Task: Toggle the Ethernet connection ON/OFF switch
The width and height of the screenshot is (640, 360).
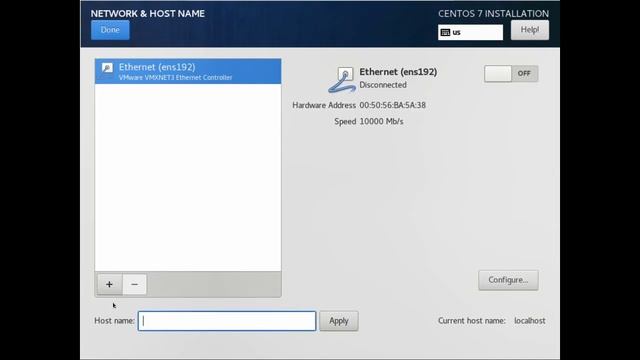Action: click(x=511, y=74)
